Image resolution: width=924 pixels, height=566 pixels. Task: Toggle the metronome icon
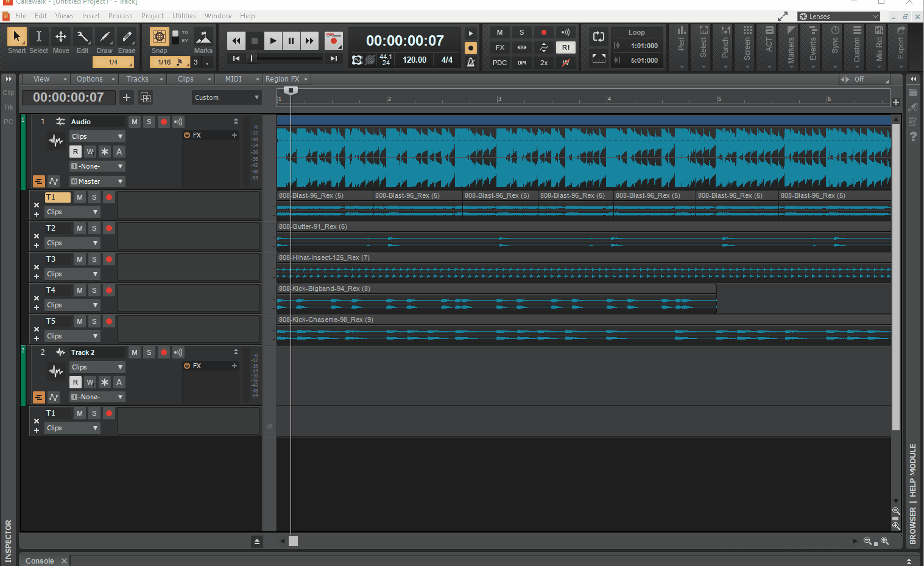pyautogui.click(x=471, y=62)
